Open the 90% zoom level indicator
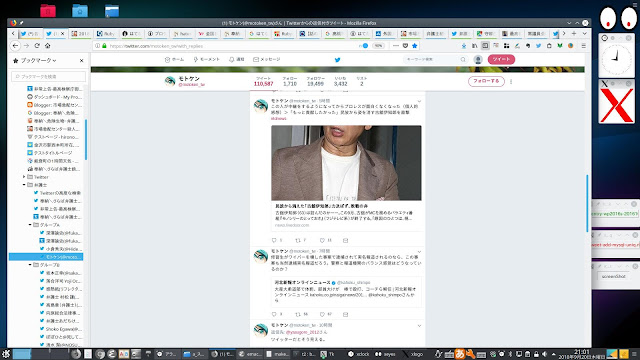The width and height of the screenshot is (640, 360). pyautogui.click(x=378, y=46)
